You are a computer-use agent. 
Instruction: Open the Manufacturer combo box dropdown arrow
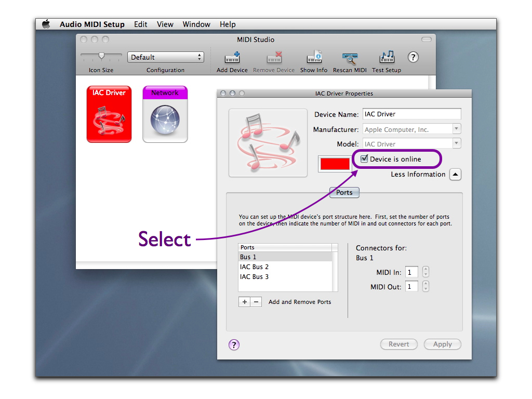coord(457,129)
